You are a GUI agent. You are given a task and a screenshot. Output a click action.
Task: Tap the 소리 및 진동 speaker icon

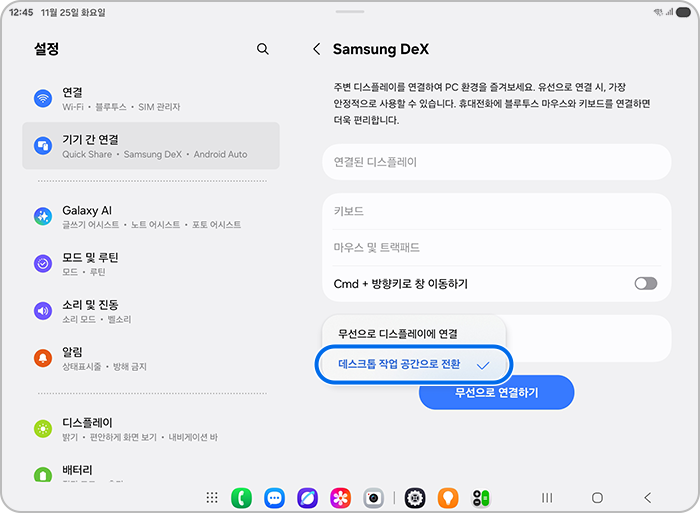point(43,311)
